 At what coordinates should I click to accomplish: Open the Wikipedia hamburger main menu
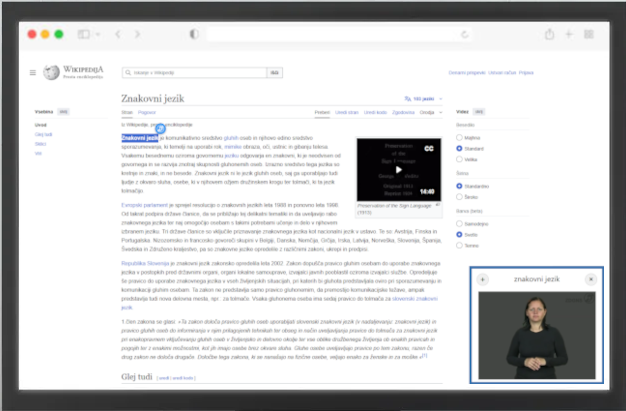[34, 73]
